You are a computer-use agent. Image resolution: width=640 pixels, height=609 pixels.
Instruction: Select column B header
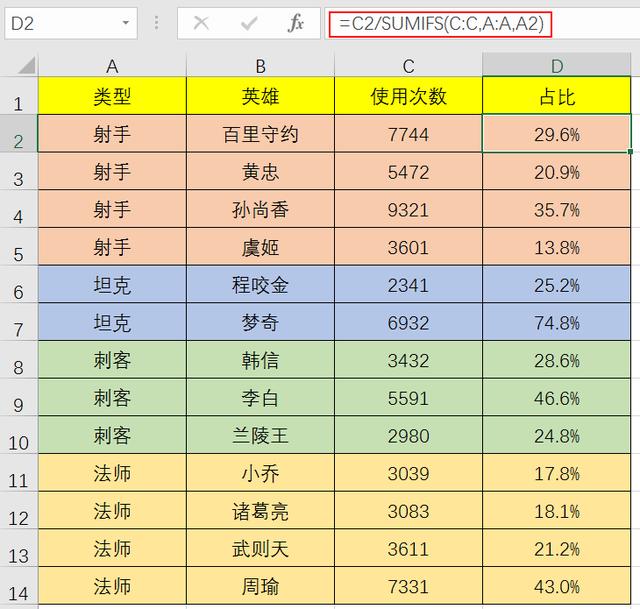[x=260, y=66]
